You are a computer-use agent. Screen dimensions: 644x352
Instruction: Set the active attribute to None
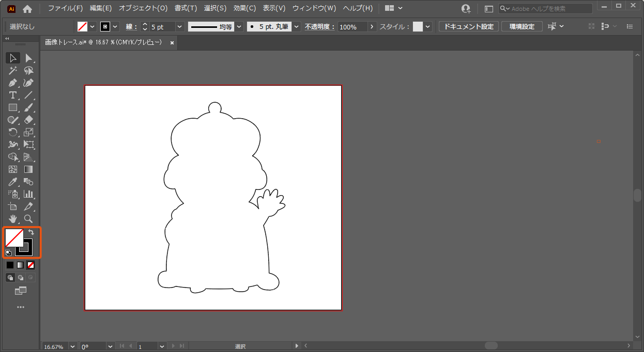(31, 265)
